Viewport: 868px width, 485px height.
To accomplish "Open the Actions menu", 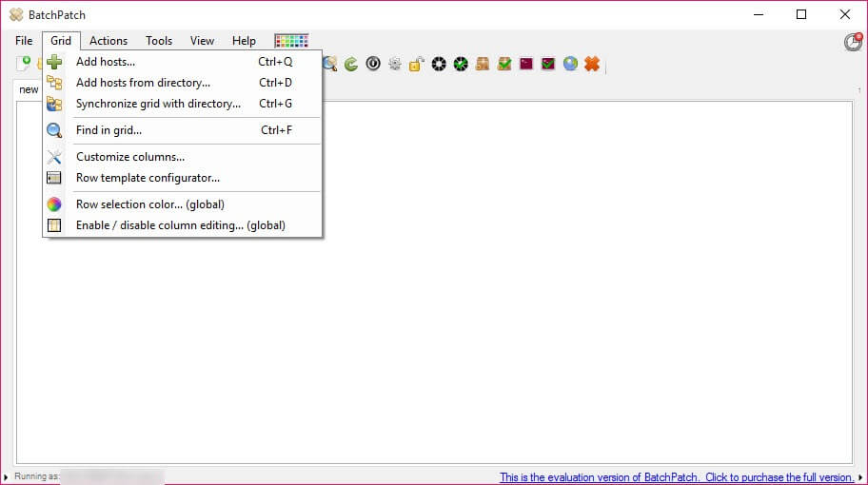I will 108,40.
